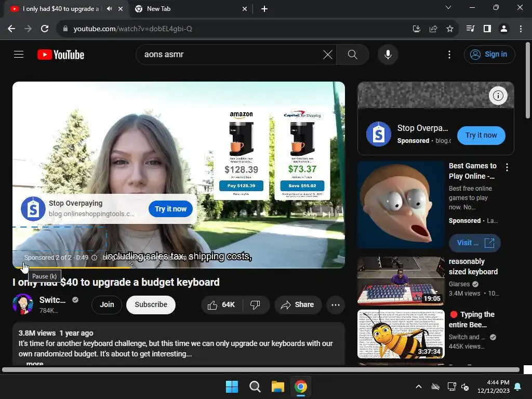
Task: Open a new browser tab
Action: [264, 9]
